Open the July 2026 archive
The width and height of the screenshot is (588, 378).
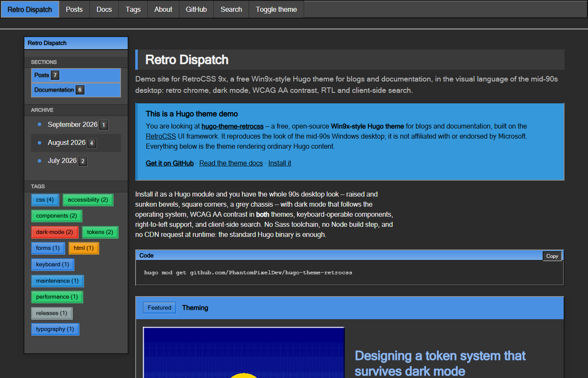[x=62, y=161]
